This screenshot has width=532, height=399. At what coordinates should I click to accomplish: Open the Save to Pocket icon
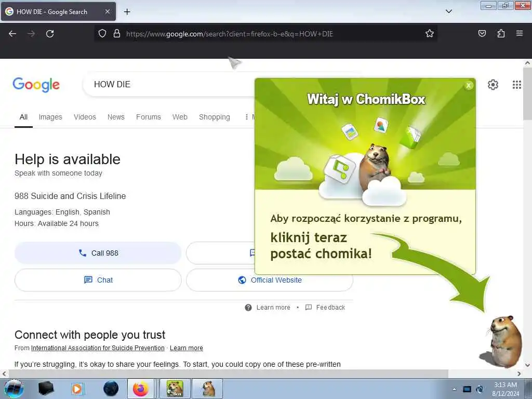(x=482, y=34)
